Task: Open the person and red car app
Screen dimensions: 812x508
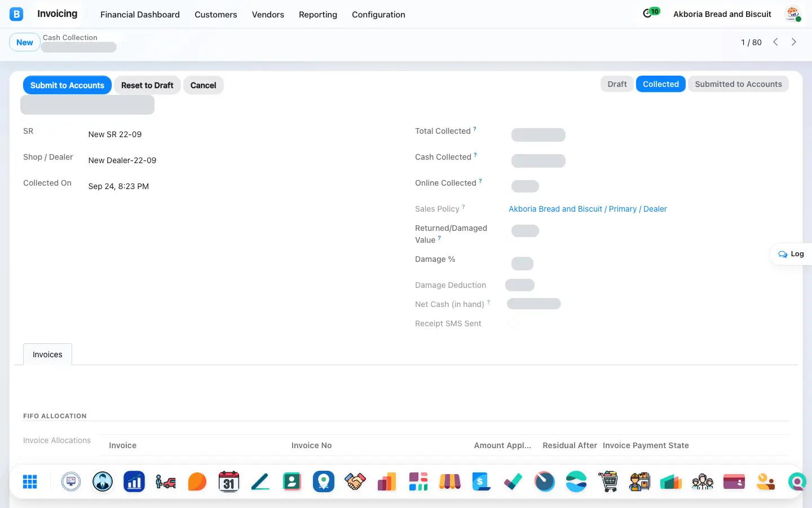Action: 166,481
